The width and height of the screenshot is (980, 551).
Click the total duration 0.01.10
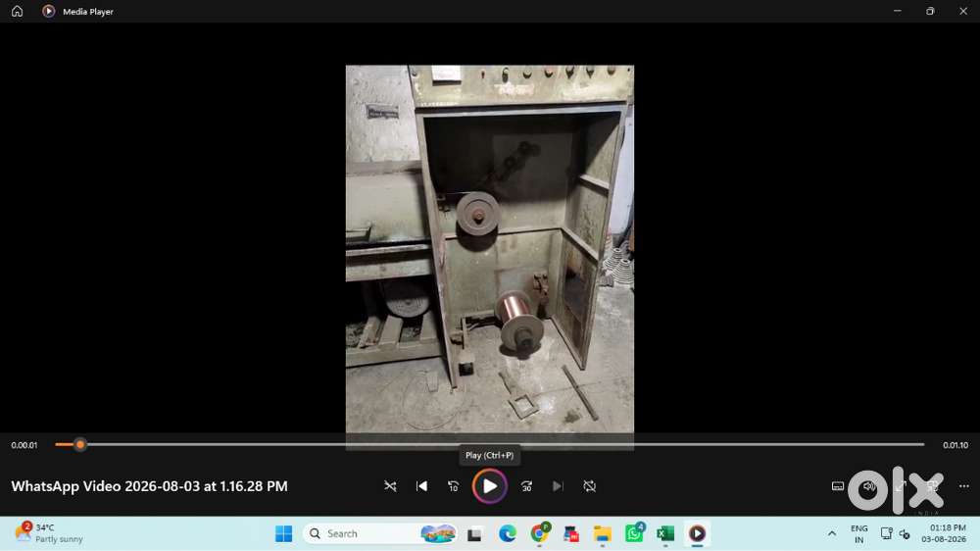[x=955, y=445]
